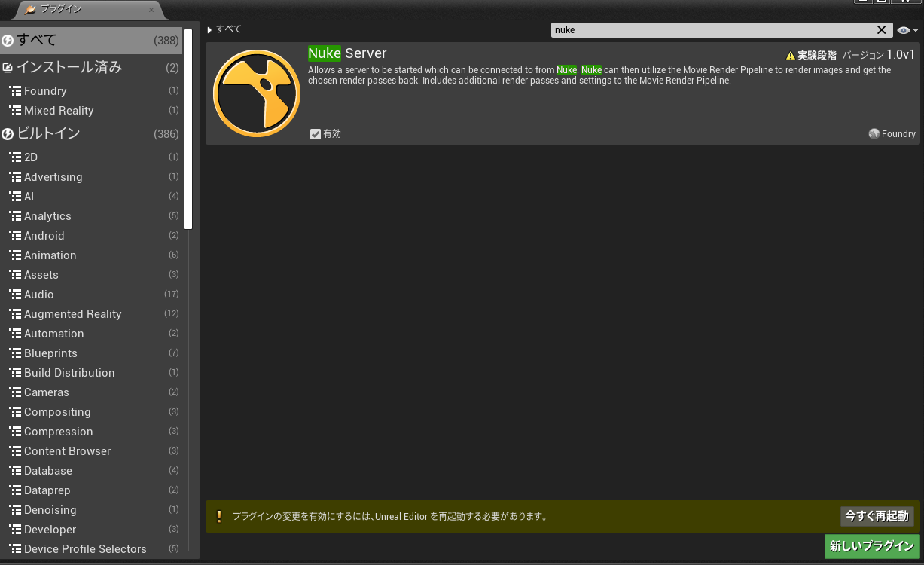Click the experimental warning icon
The height and width of the screenshot is (565, 924).
click(790, 56)
